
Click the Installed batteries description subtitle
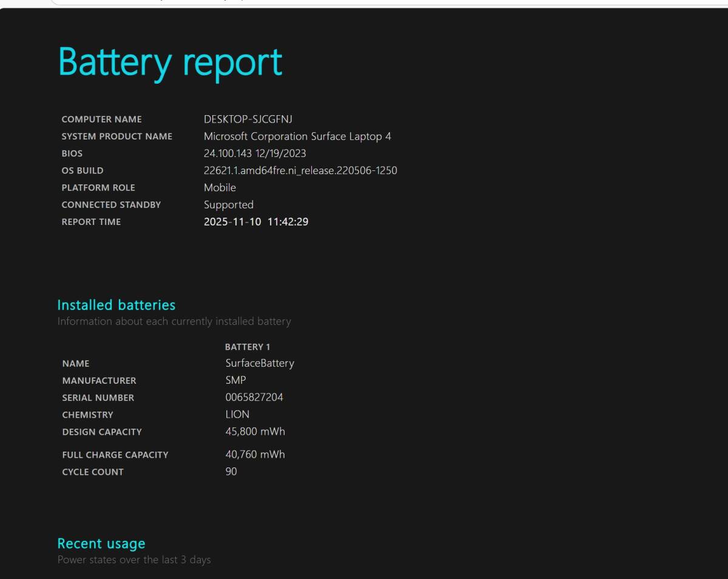[x=174, y=321]
